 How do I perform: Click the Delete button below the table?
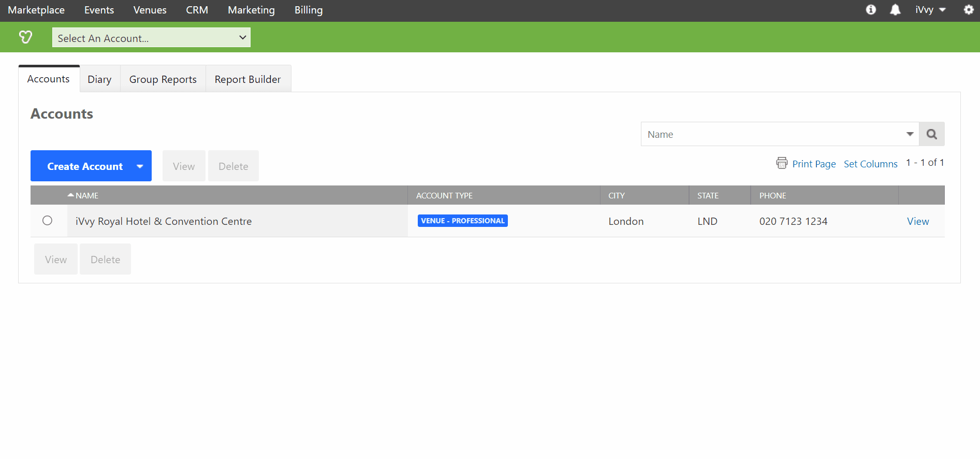tap(106, 260)
